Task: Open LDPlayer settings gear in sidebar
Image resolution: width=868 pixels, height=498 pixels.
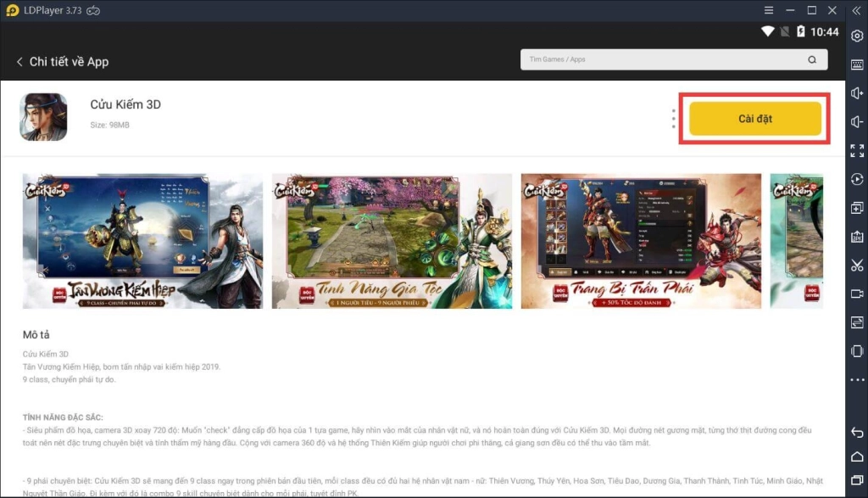Action: (857, 36)
